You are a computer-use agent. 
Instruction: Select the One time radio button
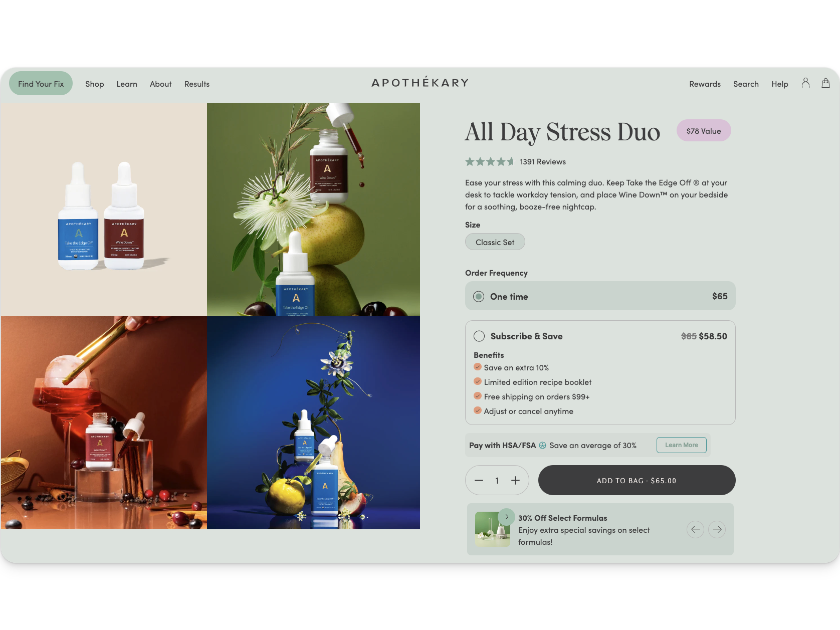(479, 296)
